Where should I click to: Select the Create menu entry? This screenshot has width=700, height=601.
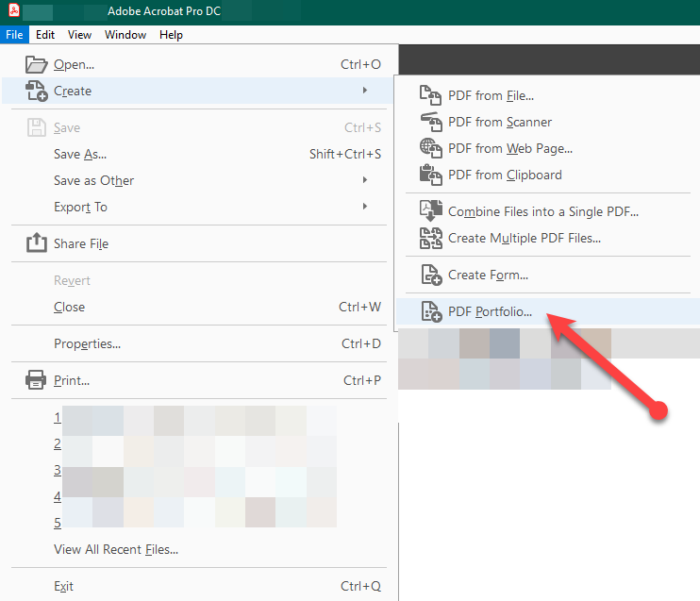click(x=196, y=92)
